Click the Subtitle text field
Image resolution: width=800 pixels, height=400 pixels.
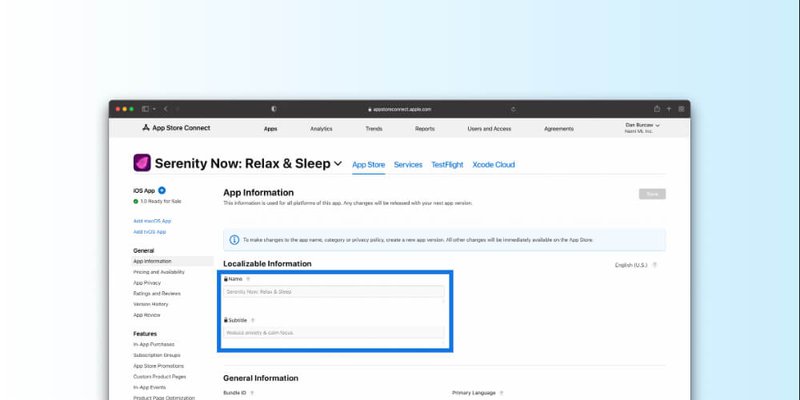pyautogui.click(x=334, y=333)
